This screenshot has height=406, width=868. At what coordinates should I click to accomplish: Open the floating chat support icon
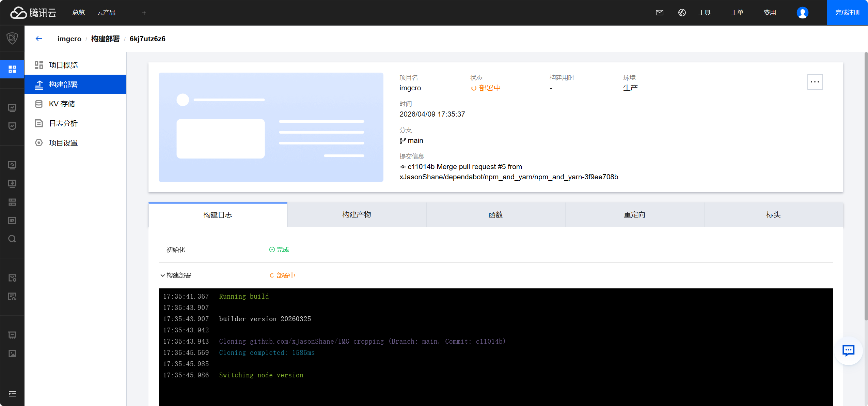(848, 350)
